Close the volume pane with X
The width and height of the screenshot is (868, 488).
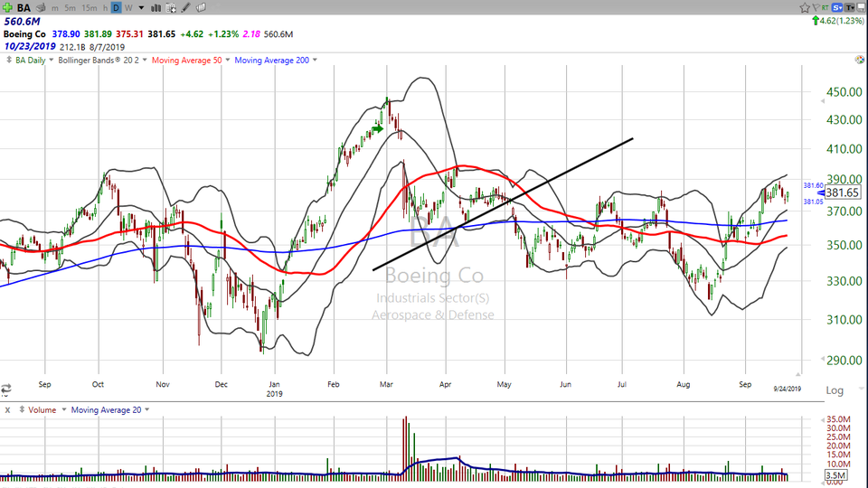(x=7, y=409)
